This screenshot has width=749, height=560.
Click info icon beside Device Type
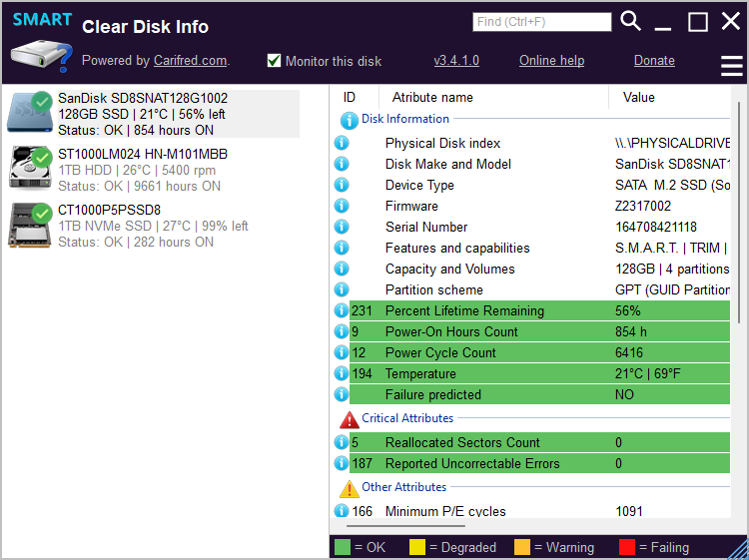pyautogui.click(x=342, y=185)
